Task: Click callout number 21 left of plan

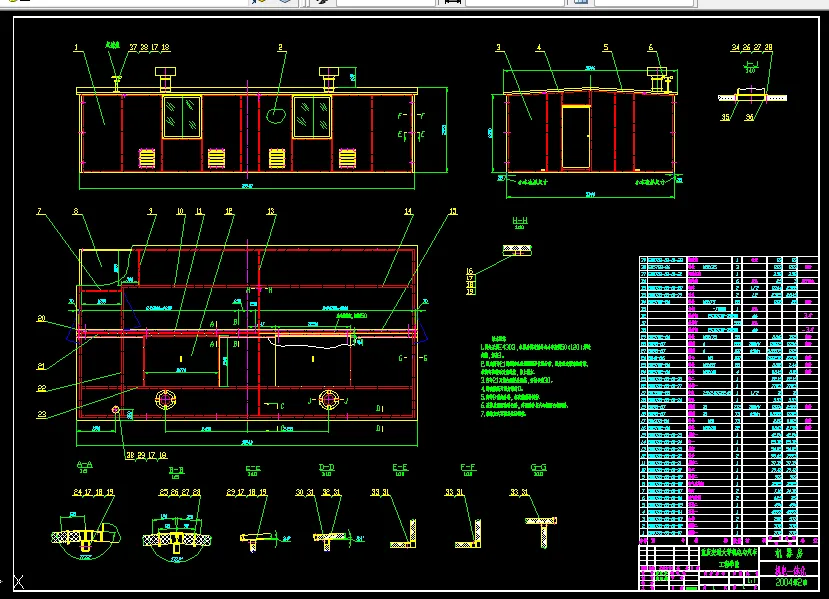Action: 41,366
